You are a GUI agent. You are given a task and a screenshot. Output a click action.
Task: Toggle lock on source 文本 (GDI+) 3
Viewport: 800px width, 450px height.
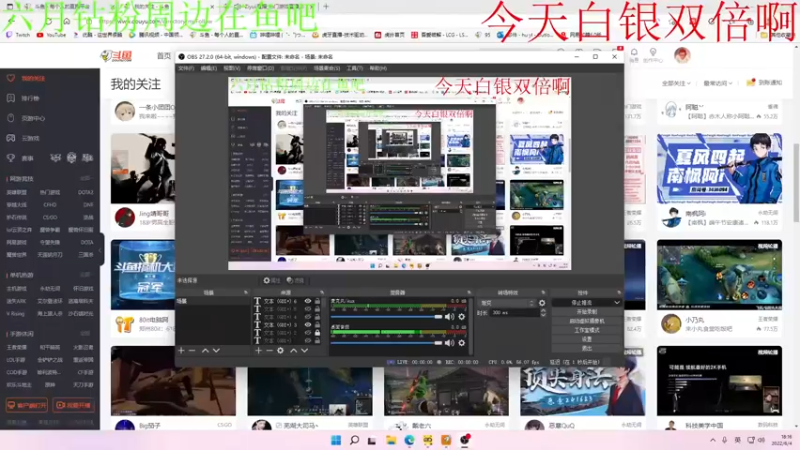point(317,324)
